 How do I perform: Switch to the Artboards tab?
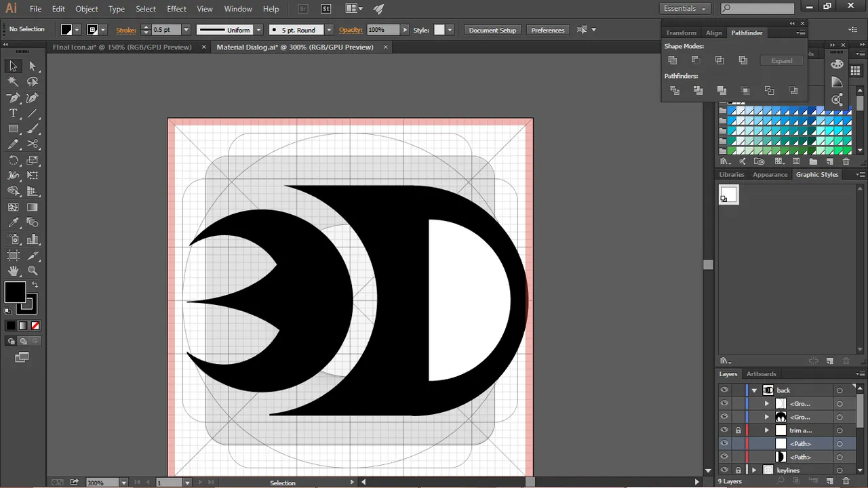[x=761, y=374]
